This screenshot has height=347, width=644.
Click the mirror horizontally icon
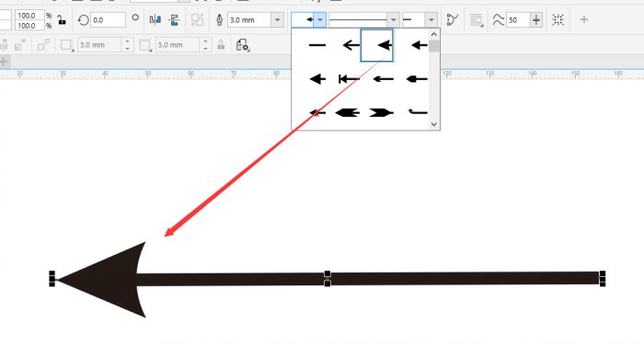(x=155, y=19)
